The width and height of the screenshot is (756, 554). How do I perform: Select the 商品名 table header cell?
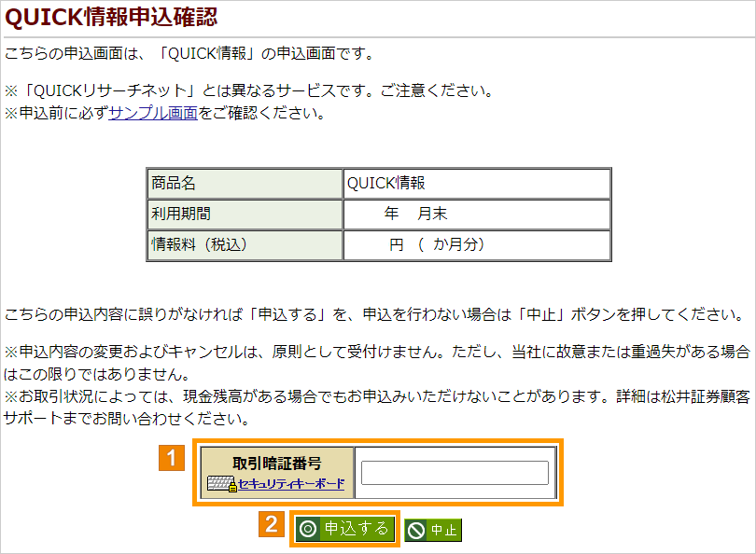[245, 184]
